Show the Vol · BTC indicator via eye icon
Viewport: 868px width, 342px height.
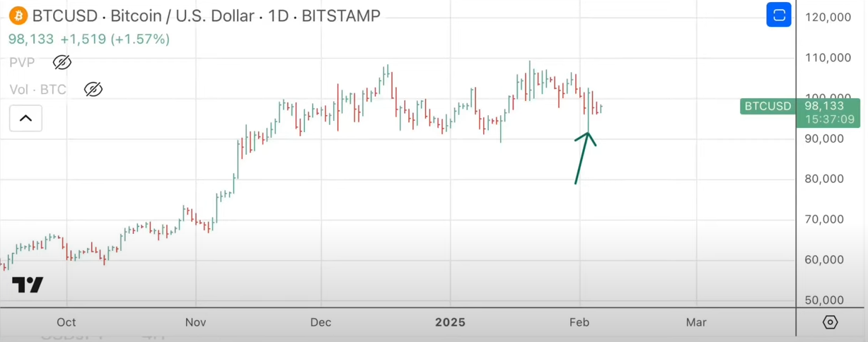point(93,90)
